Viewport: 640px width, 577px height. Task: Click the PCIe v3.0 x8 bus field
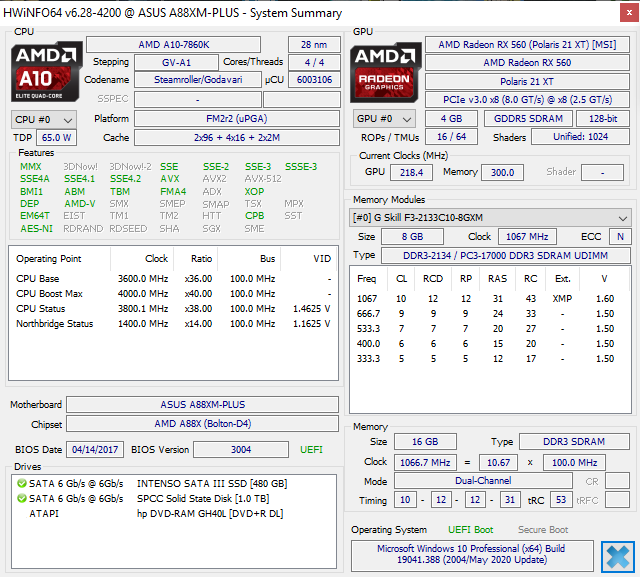tap(527, 100)
